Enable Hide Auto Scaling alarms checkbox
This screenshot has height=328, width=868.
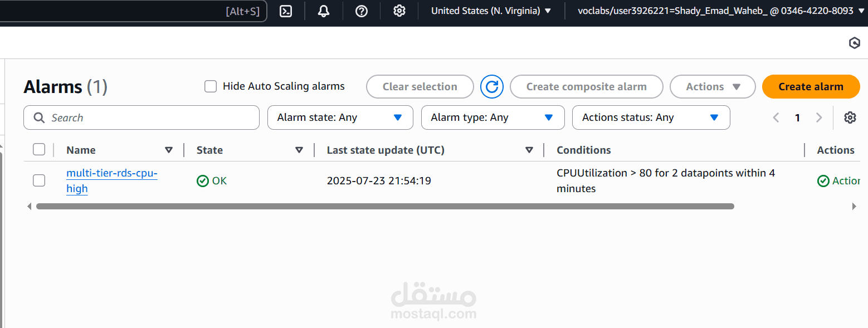click(211, 86)
